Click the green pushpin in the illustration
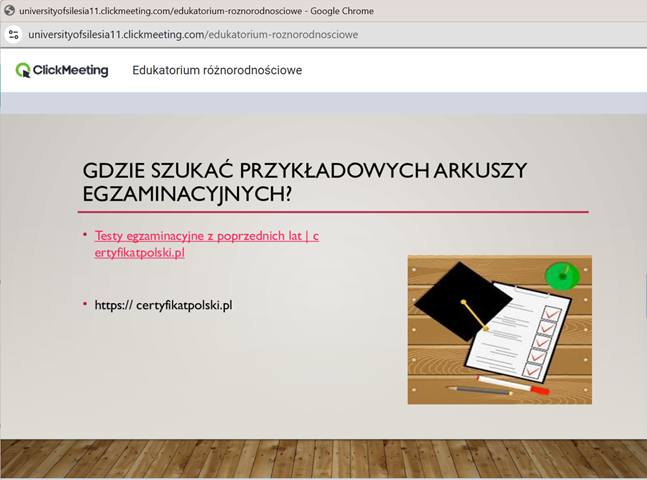The height and width of the screenshot is (480, 647). point(560,274)
